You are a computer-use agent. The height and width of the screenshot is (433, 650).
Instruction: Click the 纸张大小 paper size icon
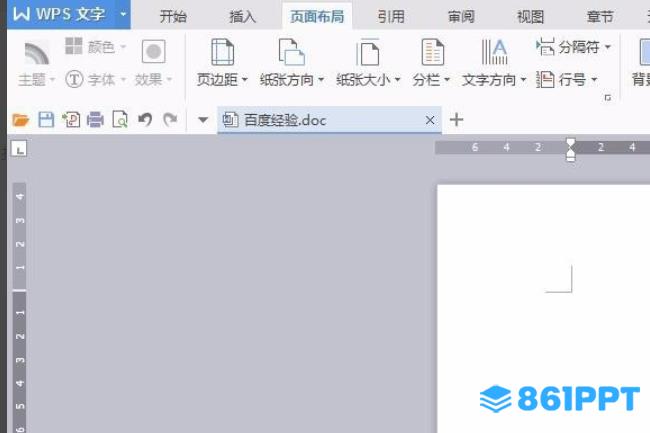click(367, 52)
